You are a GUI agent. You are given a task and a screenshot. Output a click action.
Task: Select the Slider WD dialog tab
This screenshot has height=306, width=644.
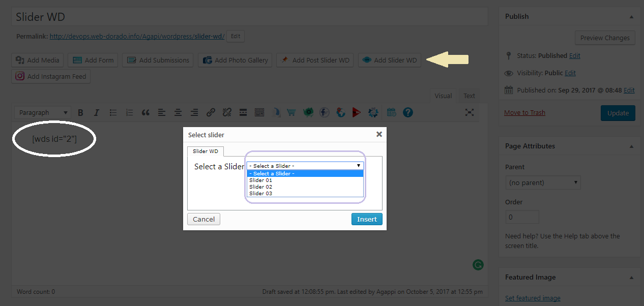click(x=206, y=151)
